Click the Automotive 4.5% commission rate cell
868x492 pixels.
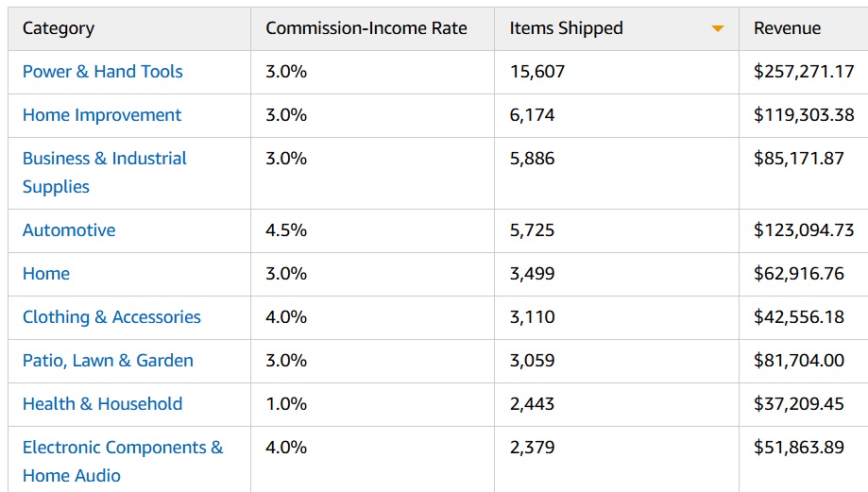pos(286,230)
